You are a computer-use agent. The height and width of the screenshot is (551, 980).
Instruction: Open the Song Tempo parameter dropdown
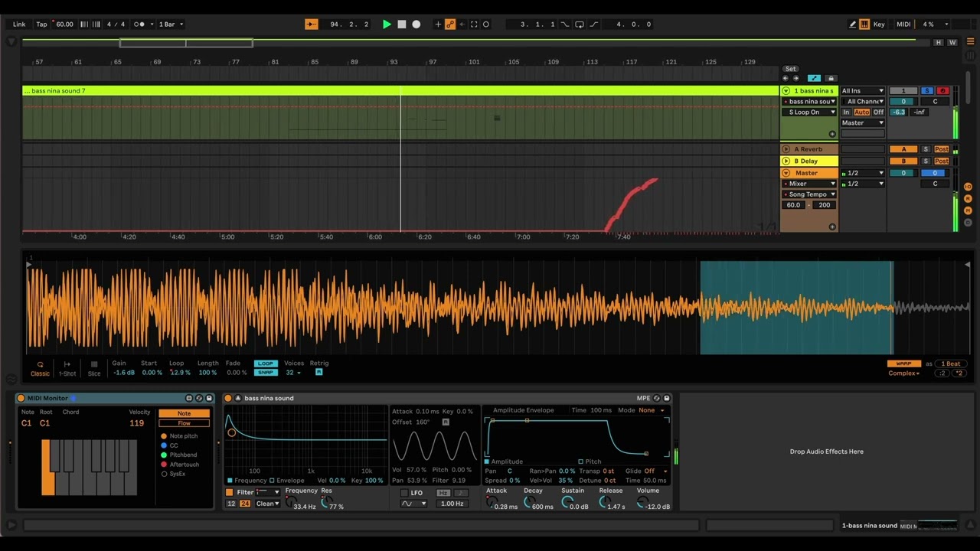(808, 194)
